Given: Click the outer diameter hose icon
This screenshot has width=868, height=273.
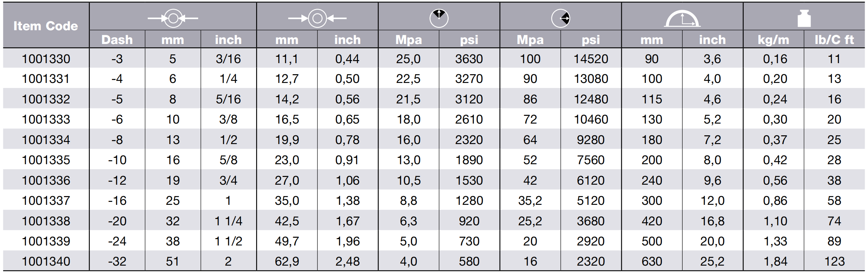Looking at the screenshot, I should pos(317,18).
